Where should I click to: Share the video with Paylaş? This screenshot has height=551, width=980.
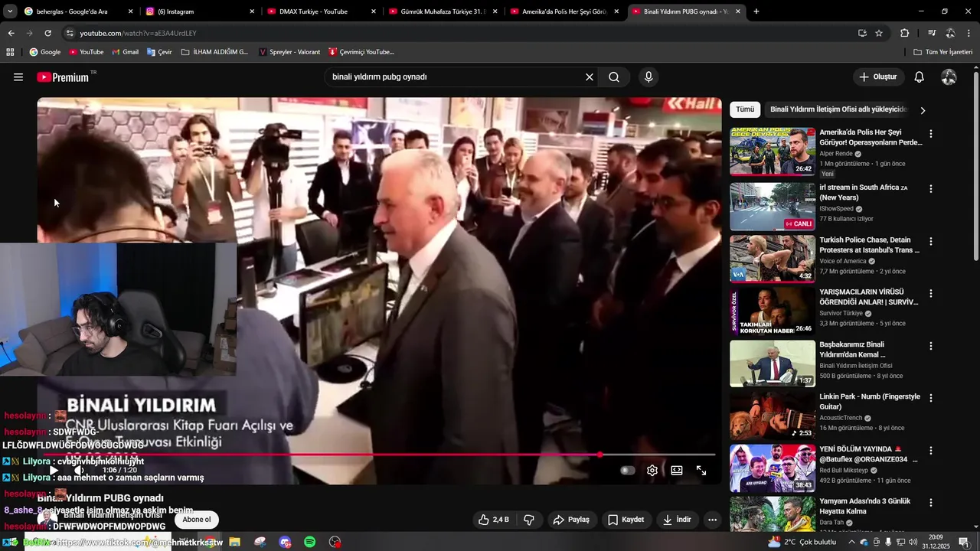(571, 520)
